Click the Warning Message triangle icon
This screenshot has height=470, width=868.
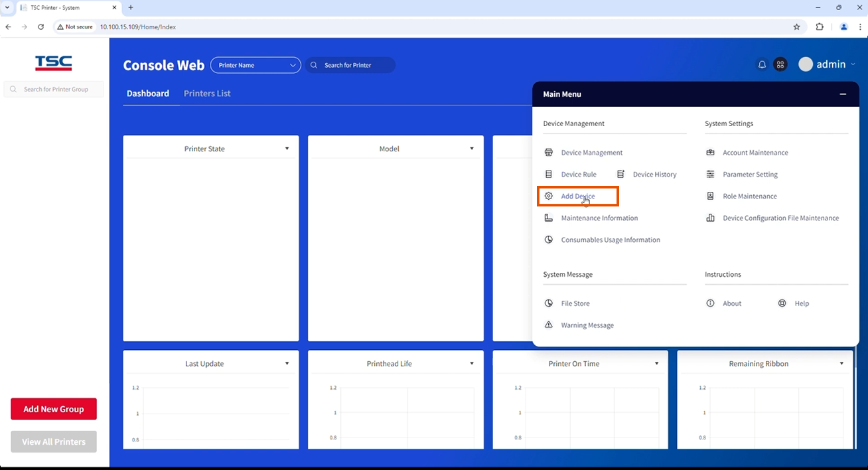549,325
